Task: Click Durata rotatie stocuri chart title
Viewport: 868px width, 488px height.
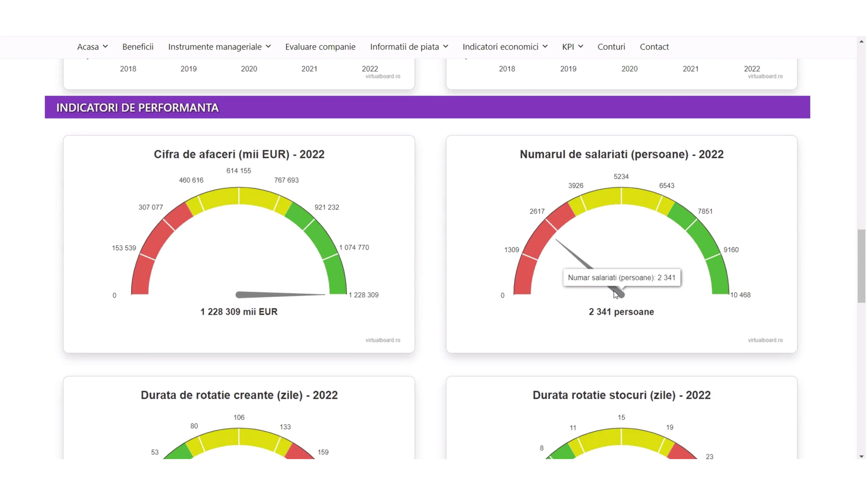Action: coord(621,395)
